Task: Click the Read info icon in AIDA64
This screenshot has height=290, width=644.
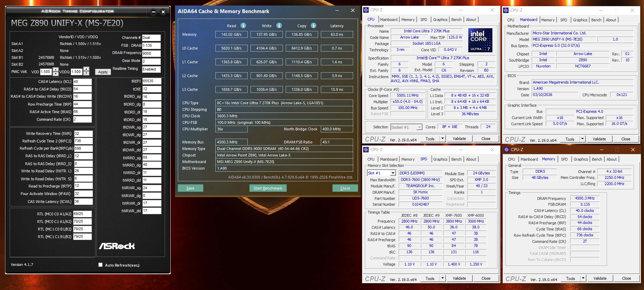Action: pos(243,25)
